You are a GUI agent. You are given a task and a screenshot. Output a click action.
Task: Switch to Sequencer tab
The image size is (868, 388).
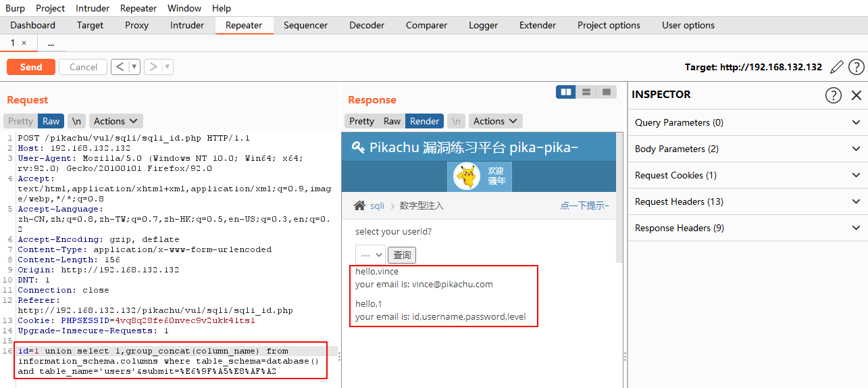305,25
